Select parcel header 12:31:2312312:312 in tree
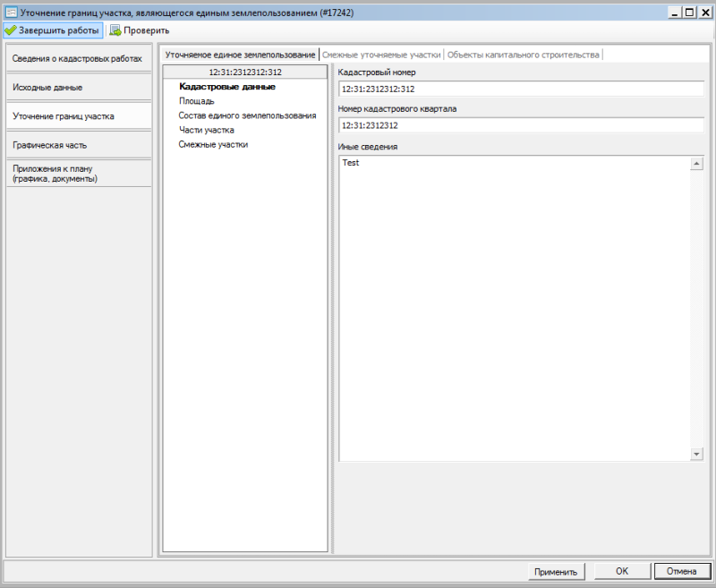716x588 pixels. [x=245, y=72]
